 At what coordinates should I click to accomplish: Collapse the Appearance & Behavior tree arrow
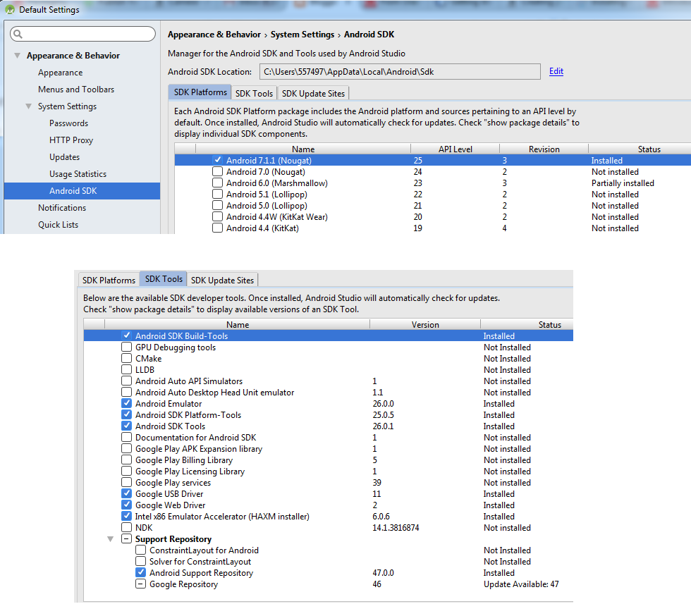[x=17, y=56]
